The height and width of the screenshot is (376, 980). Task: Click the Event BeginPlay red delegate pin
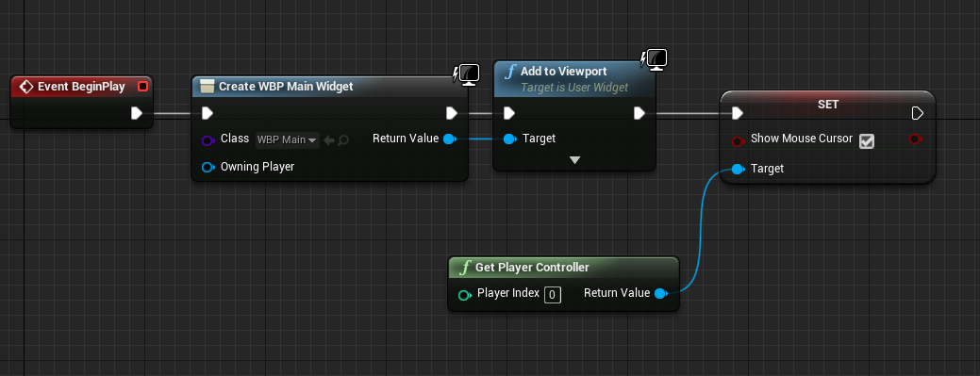(142, 86)
